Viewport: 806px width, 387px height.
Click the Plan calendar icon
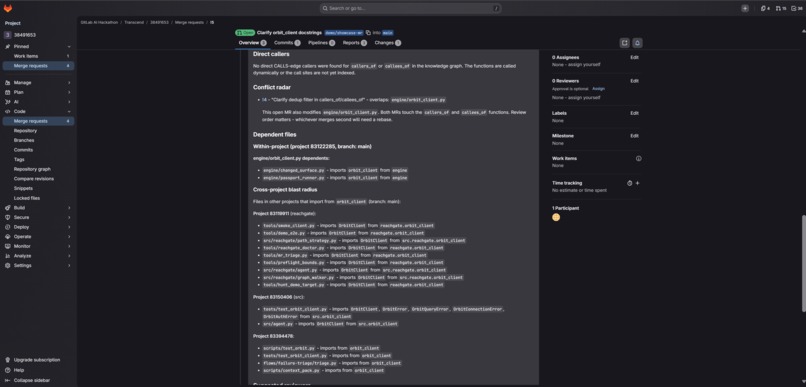point(8,92)
